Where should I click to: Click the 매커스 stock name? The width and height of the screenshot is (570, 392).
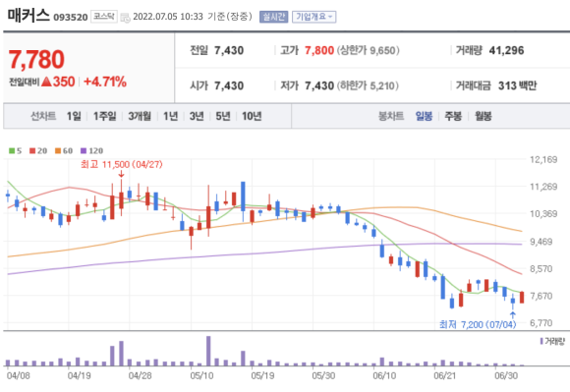coord(28,16)
